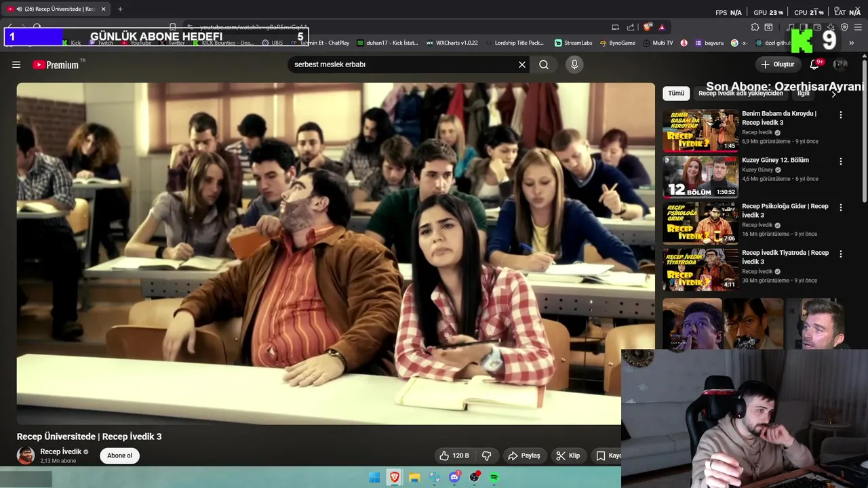Select 'Recep İvedik adlı yükleyiciden' chip
The image size is (868, 488).
tap(741, 93)
